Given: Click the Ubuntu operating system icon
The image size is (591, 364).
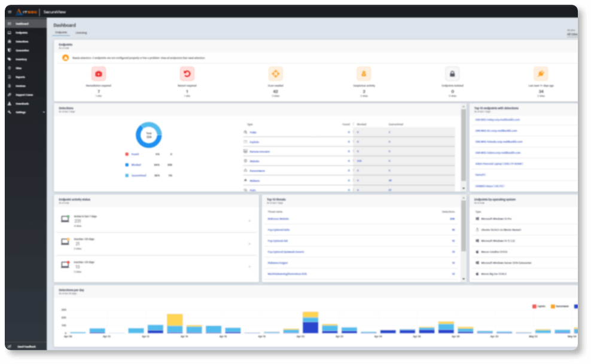Looking at the screenshot, I should 477,230.
